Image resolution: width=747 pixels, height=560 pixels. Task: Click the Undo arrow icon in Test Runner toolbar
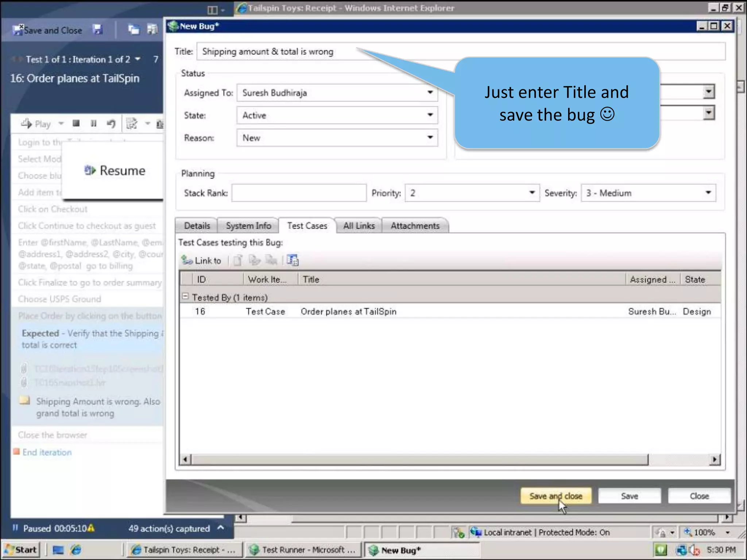pyautogui.click(x=111, y=124)
